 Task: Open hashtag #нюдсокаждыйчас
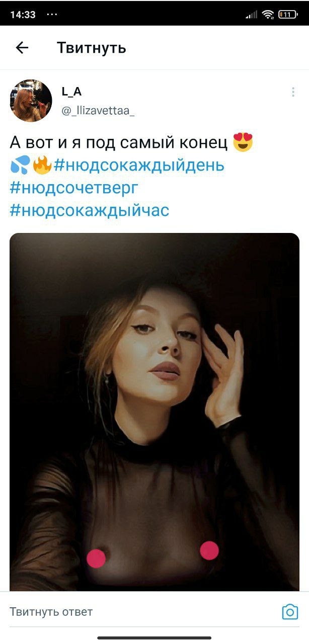[x=90, y=210]
